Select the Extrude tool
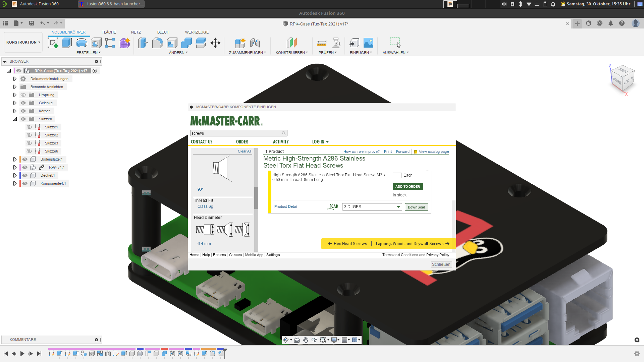This screenshot has width=644, height=362. click(67, 43)
